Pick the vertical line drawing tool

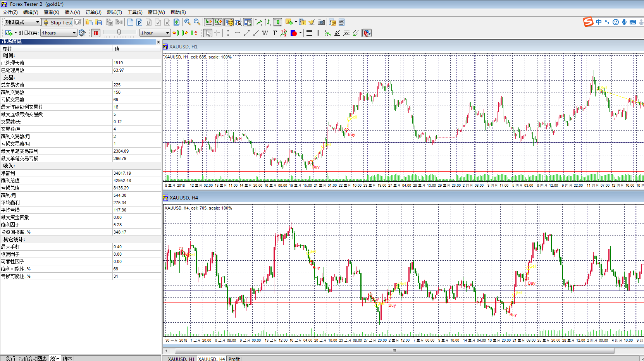tap(228, 33)
